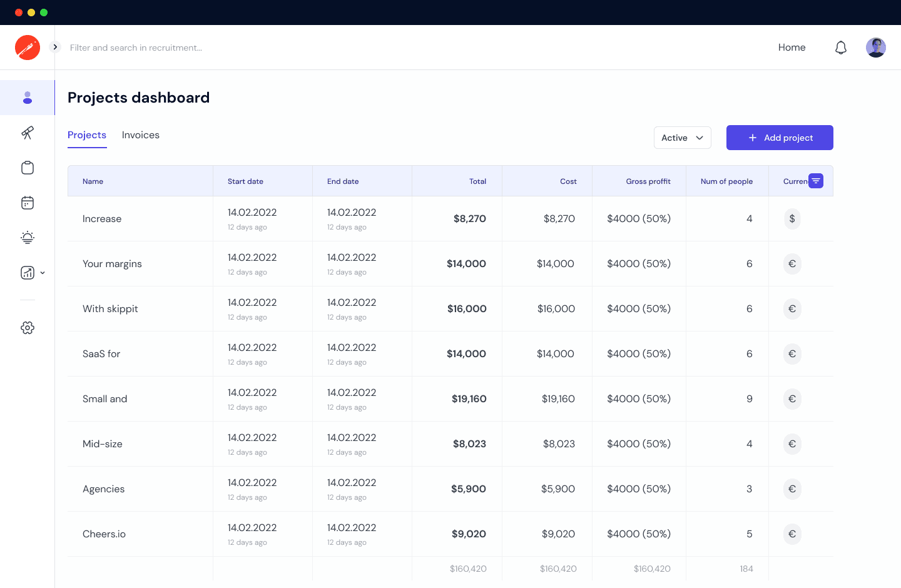Open the analytics chart icon in the sidebar

point(26,273)
